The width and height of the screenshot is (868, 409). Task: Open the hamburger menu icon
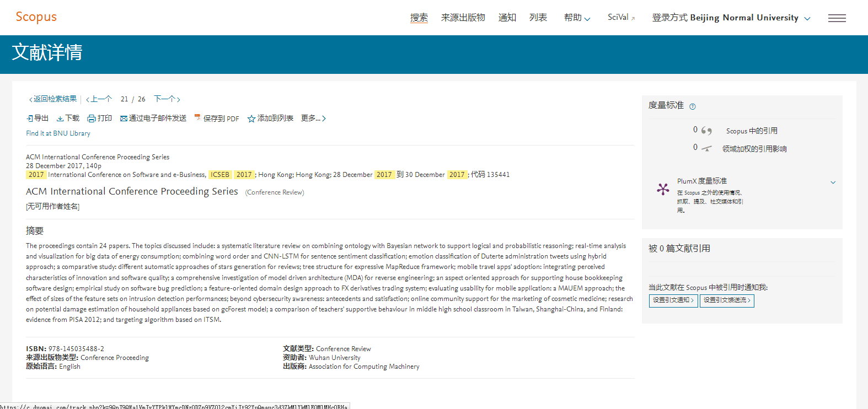click(x=837, y=18)
